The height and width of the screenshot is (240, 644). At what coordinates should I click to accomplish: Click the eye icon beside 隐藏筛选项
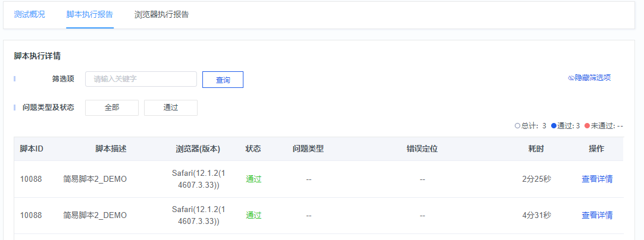[571, 78]
